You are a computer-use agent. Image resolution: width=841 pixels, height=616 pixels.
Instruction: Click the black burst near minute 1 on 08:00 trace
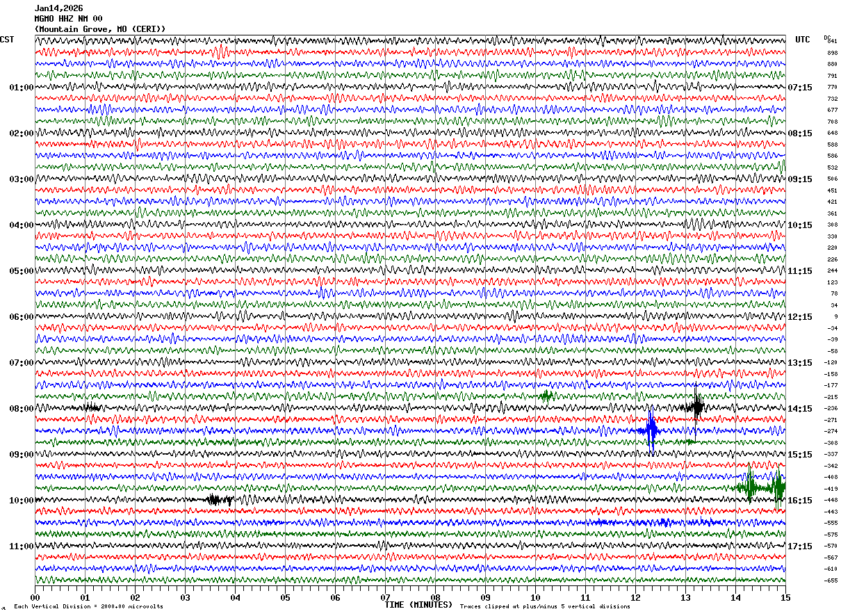pos(91,407)
